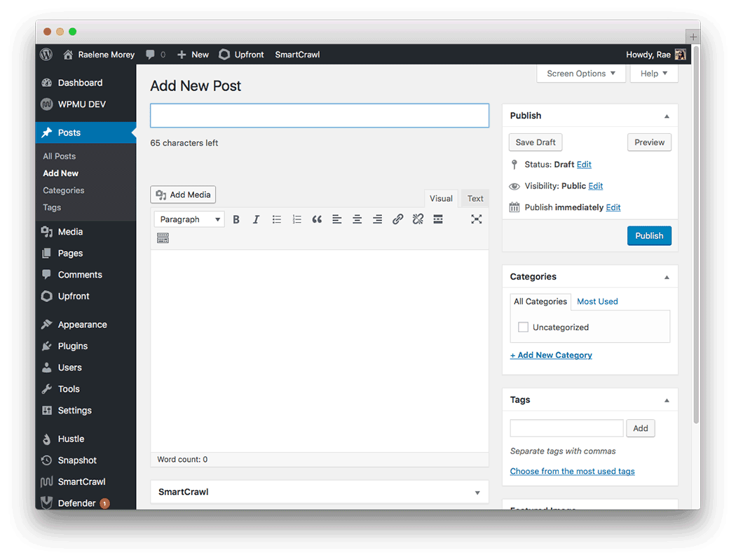Click the Publish button
The image size is (736, 560).
649,235
